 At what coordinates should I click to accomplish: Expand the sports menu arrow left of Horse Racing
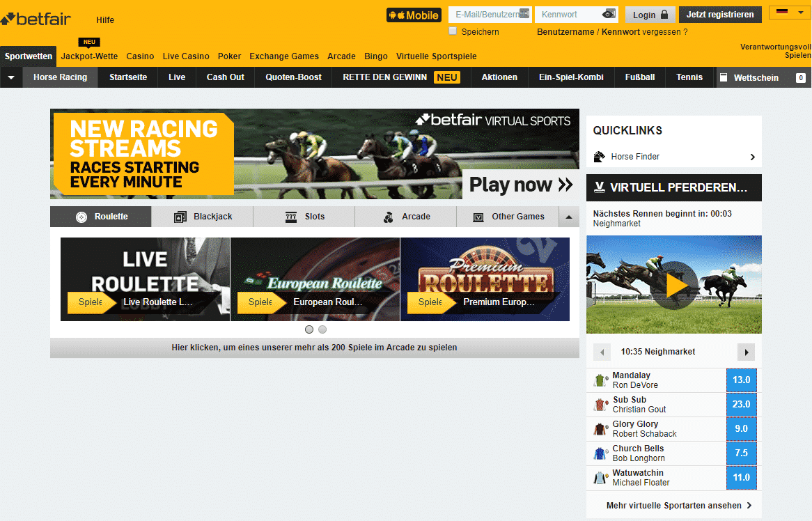click(11, 78)
